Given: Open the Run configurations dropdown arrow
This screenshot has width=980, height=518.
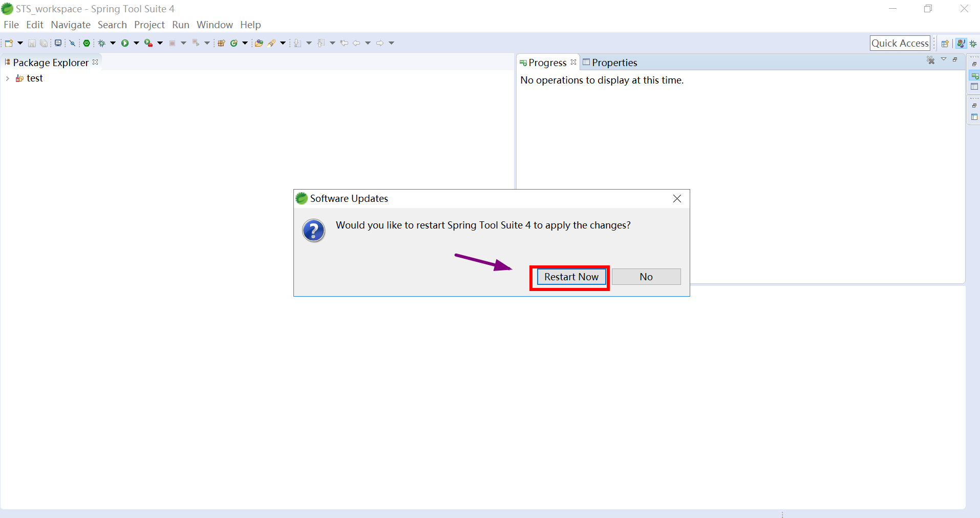Looking at the screenshot, I should point(136,43).
